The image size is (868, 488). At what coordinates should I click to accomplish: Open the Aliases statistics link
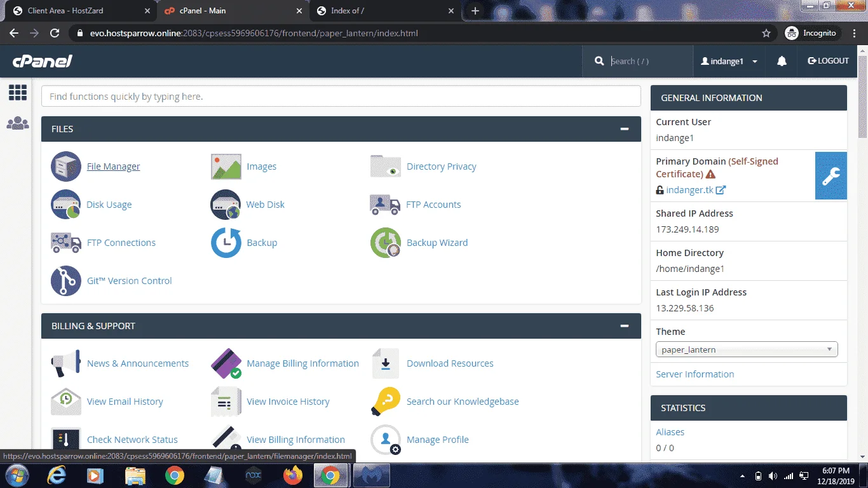pyautogui.click(x=670, y=432)
